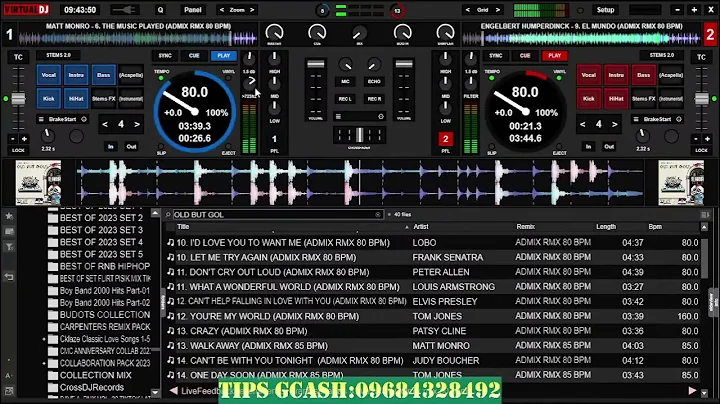720x404 pixels.
Task: Click deck 1 HIGH EQ knob
Action: pyautogui.click(x=274, y=58)
